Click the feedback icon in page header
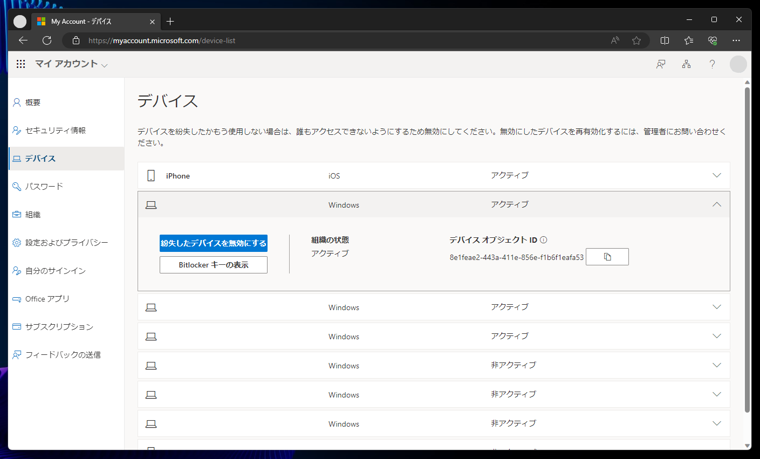 (660, 64)
